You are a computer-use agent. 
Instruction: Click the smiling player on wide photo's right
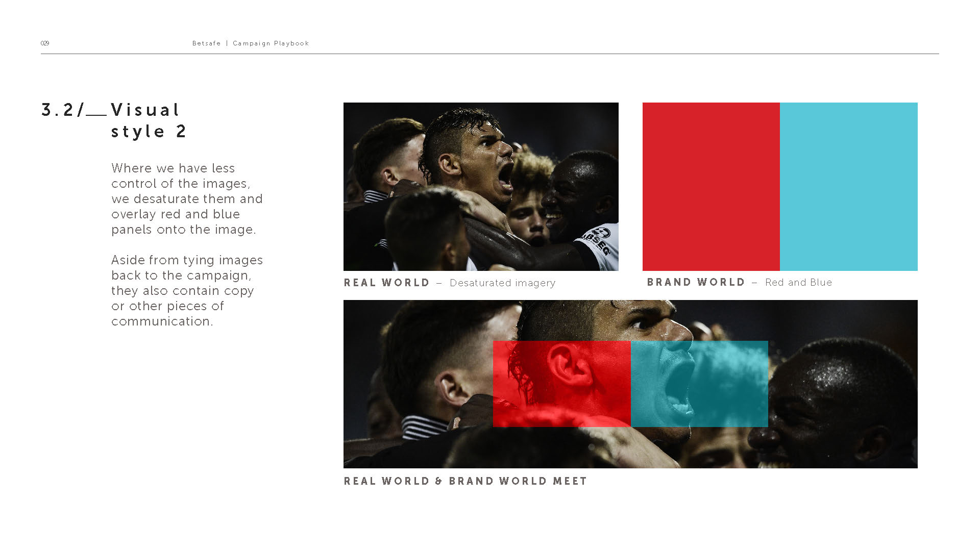point(837,403)
